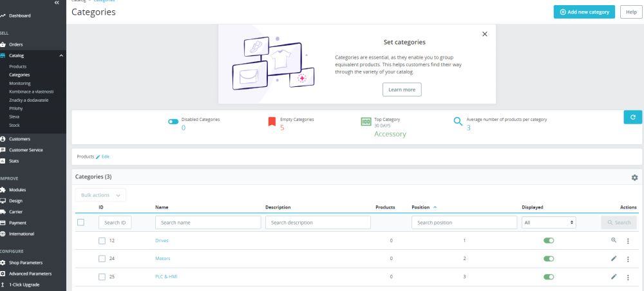Click the refresh KPI button
The height and width of the screenshot is (291, 644).
click(x=632, y=117)
